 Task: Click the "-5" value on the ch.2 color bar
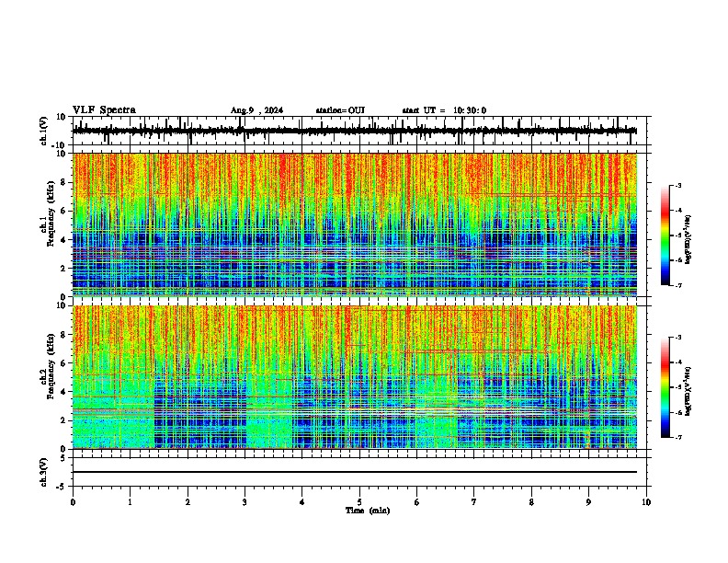[678, 387]
